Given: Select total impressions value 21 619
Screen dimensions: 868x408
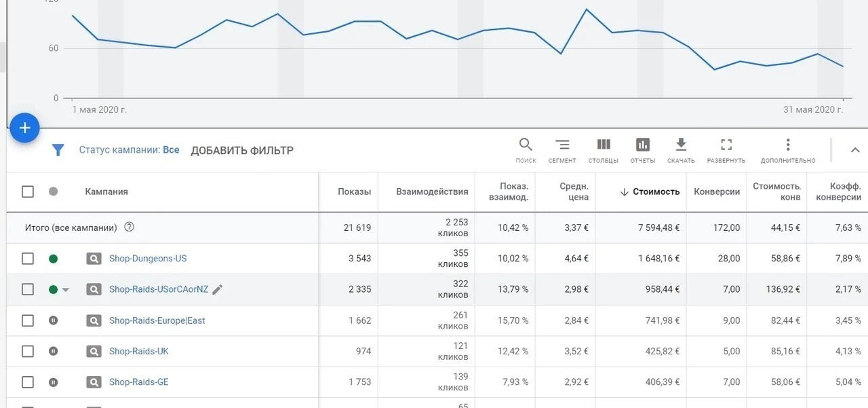Looking at the screenshot, I should 357,227.
